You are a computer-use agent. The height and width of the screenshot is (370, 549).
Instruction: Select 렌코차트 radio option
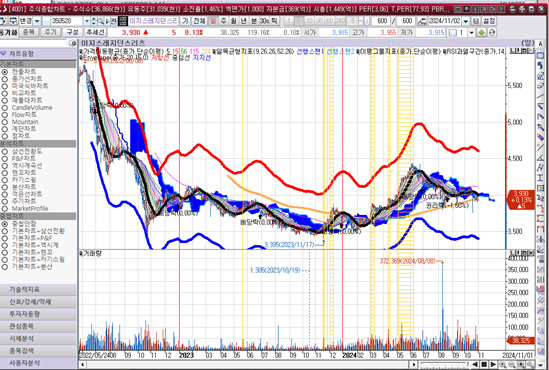tap(5, 173)
